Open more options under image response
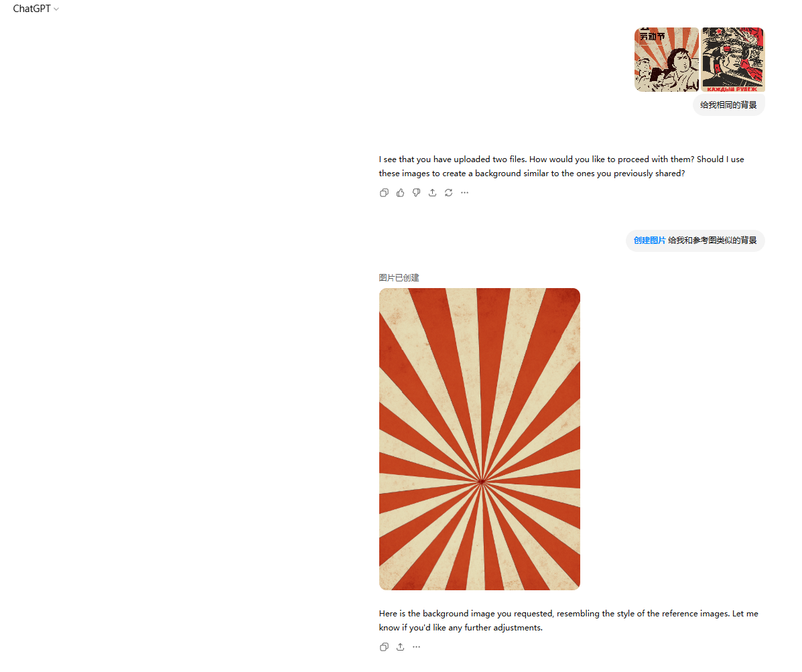Screen dimensions: 802x672 (x=416, y=647)
